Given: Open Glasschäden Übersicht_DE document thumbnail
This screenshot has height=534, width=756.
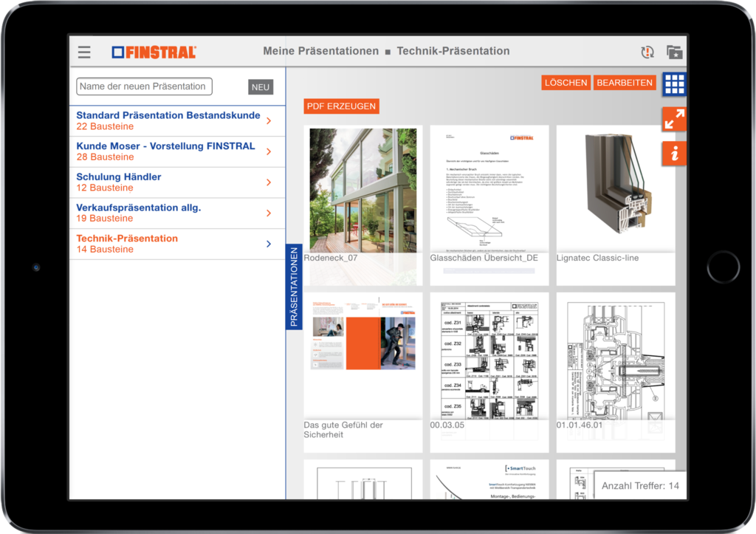Looking at the screenshot, I should [489, 205].
